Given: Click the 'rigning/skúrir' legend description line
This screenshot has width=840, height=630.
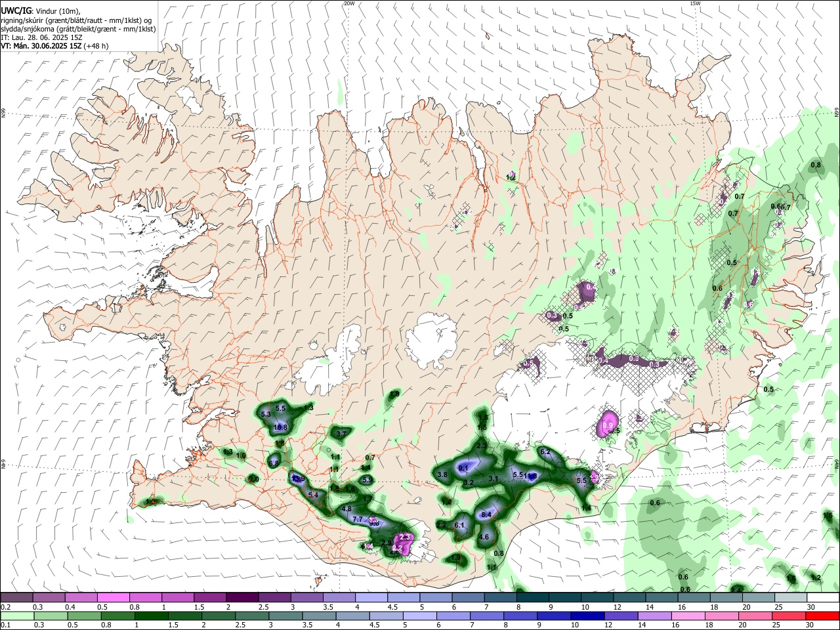Looking at the screenshot, I should click(x=75, y=20).
